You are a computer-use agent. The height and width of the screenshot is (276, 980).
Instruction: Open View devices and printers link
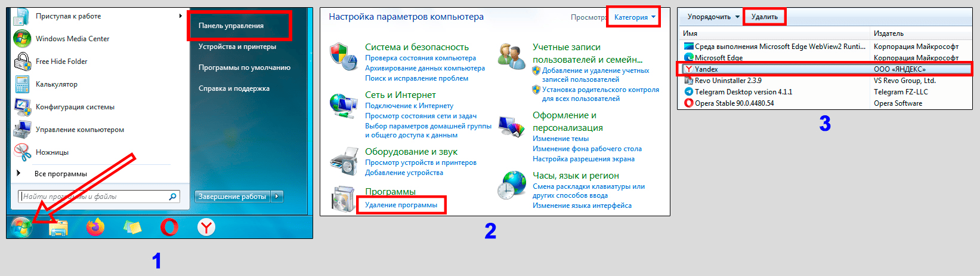click(x=421, y=162)
